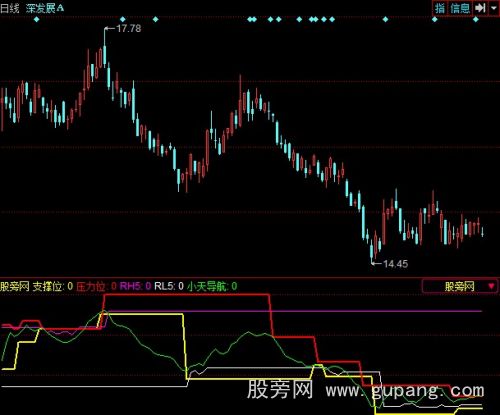Open the 信息 info button
Viewport: 500px width, 415px height.
point(460,8)
